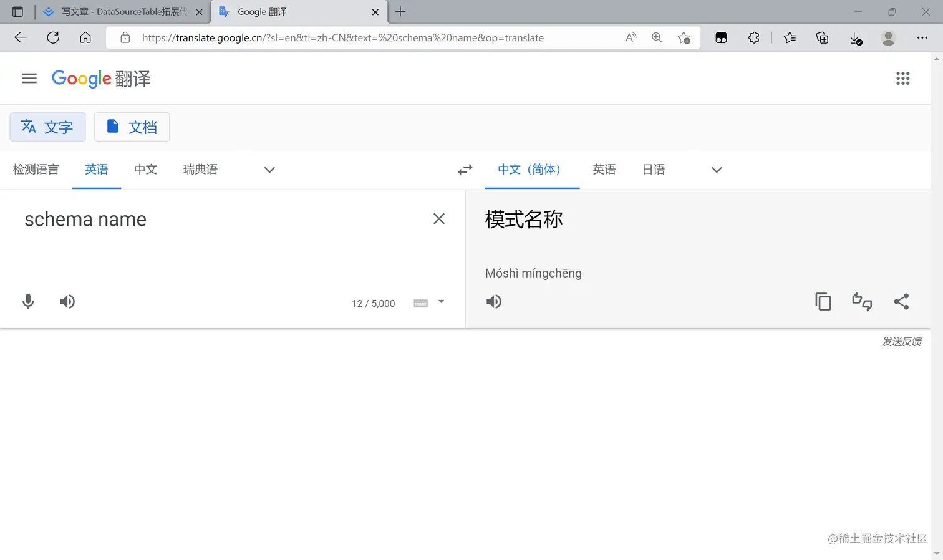
Task: Open the hamburger main menu
Action: click(29, 79)
